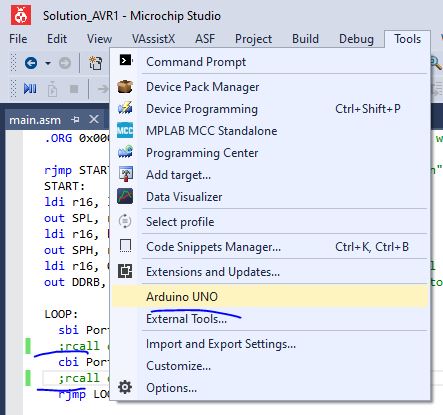Click the Code Snippets Manager icon

pos(125,246)
